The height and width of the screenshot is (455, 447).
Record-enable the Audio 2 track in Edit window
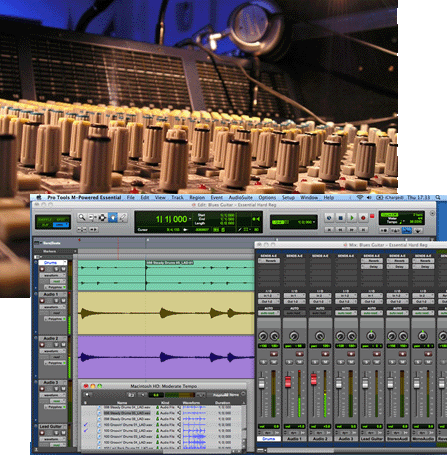click(x=42, y=345)
